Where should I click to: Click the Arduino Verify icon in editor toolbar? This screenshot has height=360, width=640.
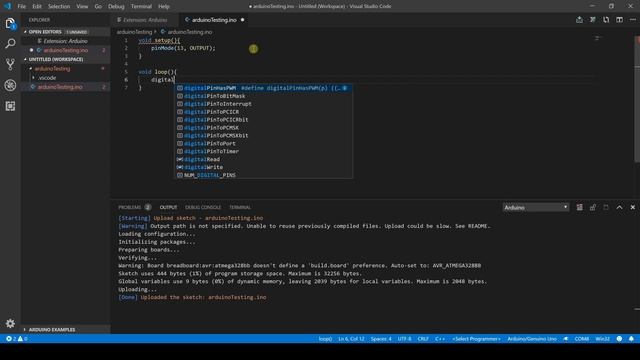pyautogui.click(x=593, y=20)
